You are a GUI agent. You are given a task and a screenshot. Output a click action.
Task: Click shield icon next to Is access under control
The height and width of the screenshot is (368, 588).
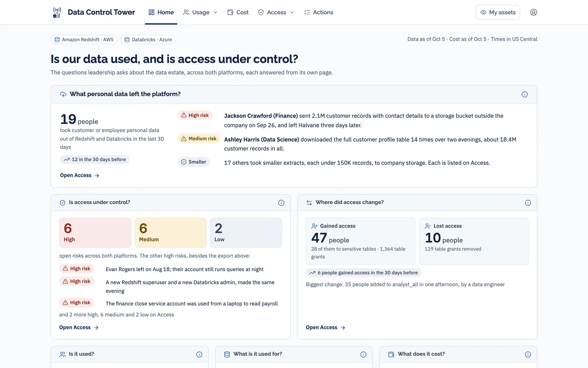(62, 203)
